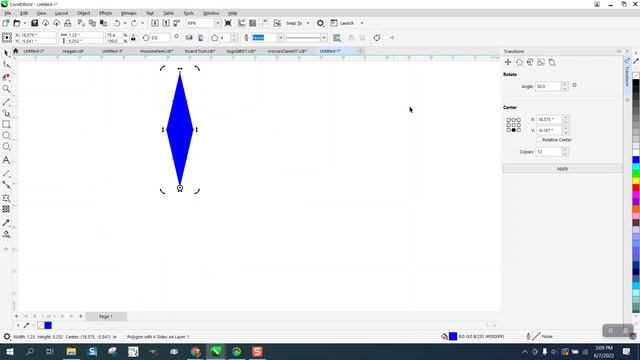
Task: Expand the Open file dropdown arrow
Action: coord(24,23)
